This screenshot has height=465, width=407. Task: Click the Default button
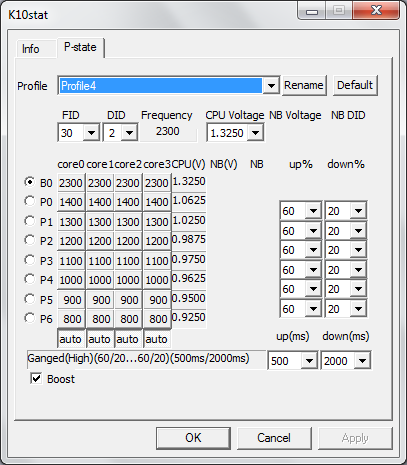point(355,85)
